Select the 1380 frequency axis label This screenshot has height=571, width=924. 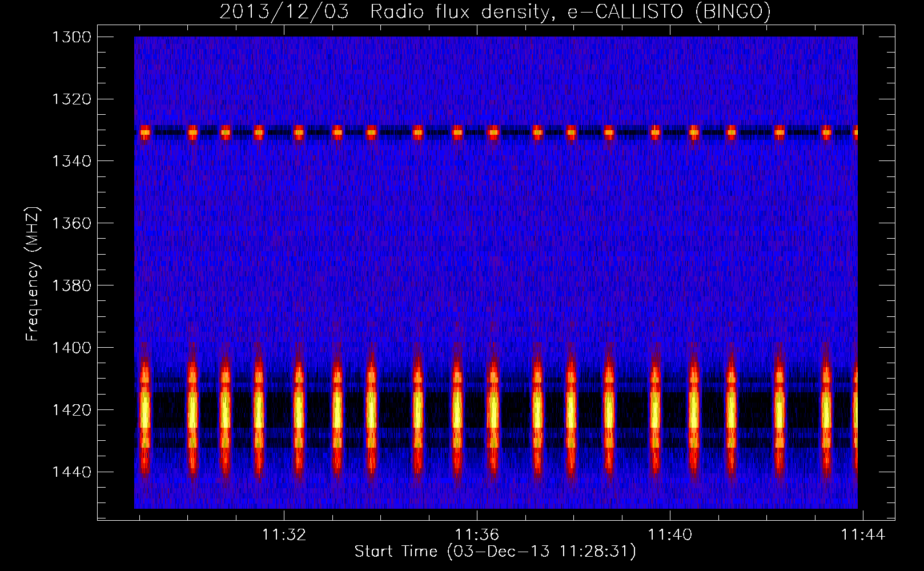pos(71,285)
